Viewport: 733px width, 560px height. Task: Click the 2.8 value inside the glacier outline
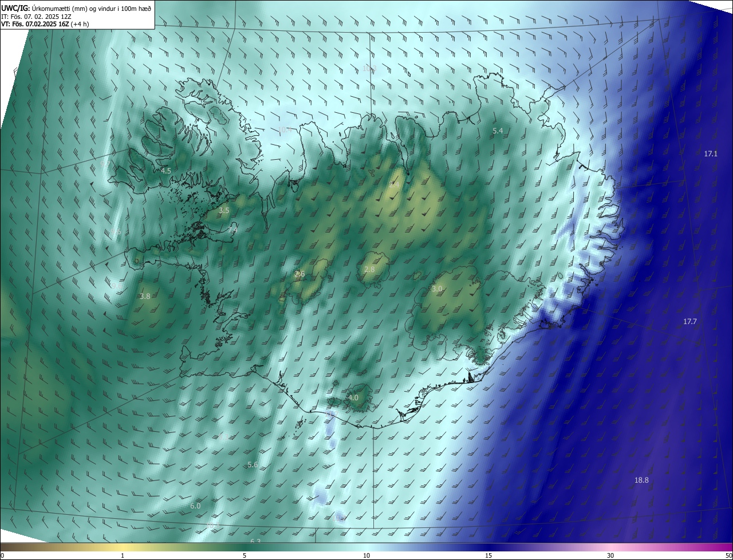pyautogui.click(x=369, y=270)
